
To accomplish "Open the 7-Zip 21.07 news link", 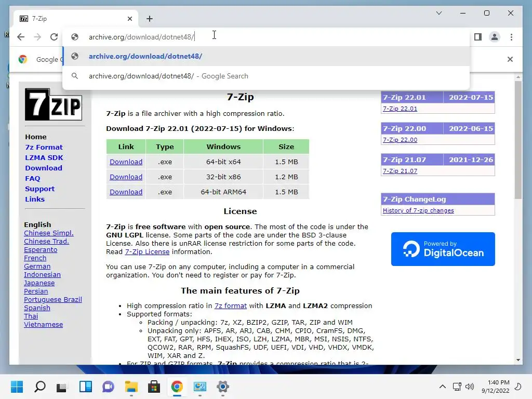I will [400, 171].
